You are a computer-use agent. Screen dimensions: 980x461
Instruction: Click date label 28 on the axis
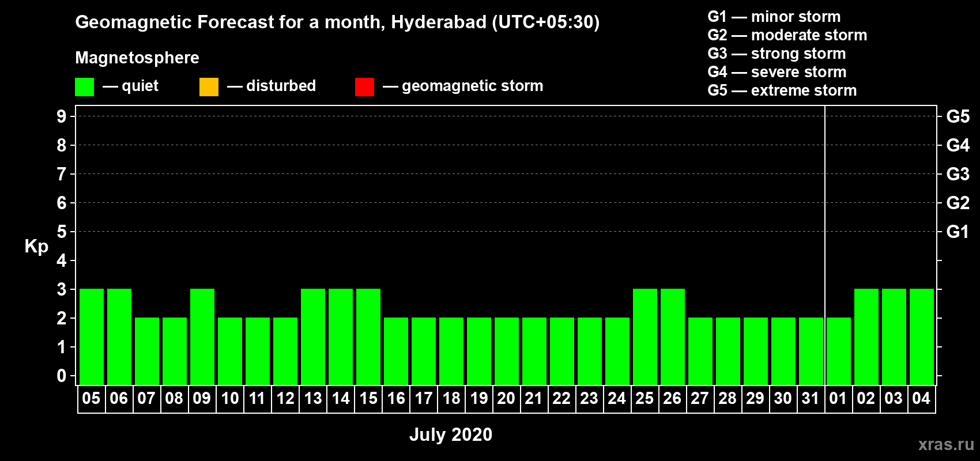[x=728, y=399]
